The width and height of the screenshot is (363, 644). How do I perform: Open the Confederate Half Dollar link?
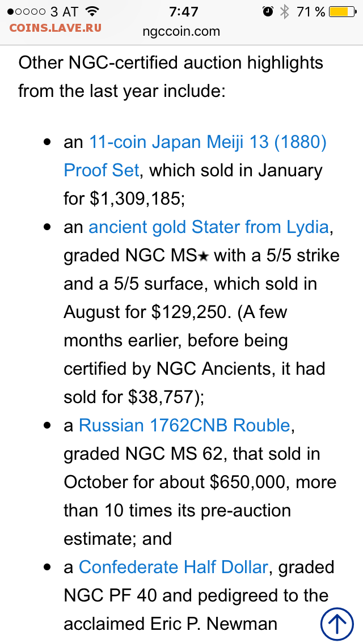(173, 567)
